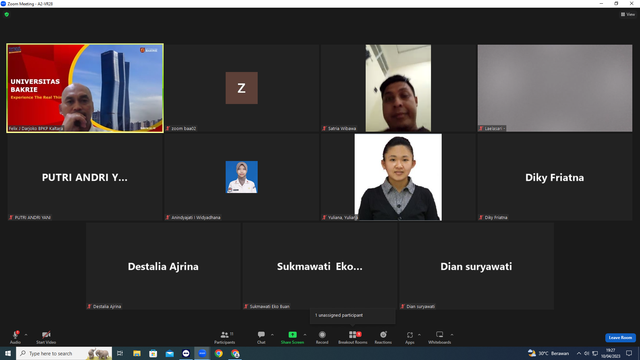
Task: Click the Destalia Ajrina name label
Action: coord(107,306)
